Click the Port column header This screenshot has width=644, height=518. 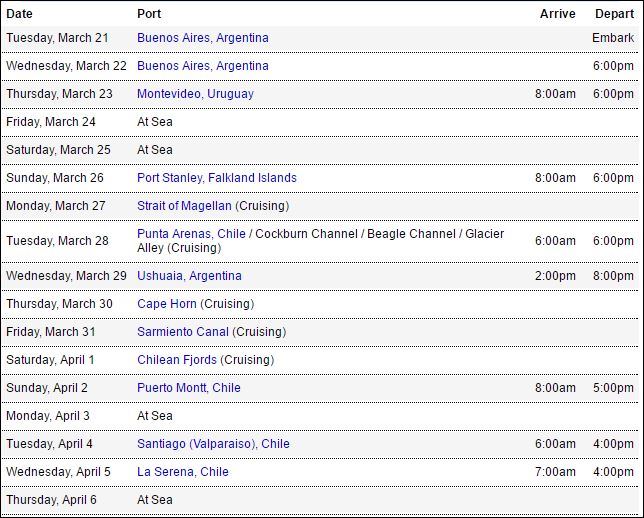click(x=149, y=14)
